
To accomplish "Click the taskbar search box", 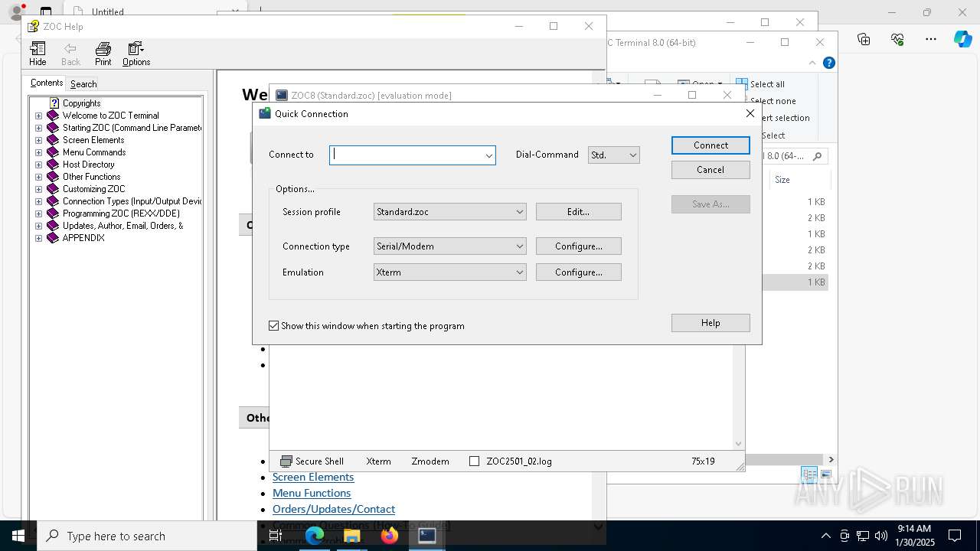I will [146, 536].
